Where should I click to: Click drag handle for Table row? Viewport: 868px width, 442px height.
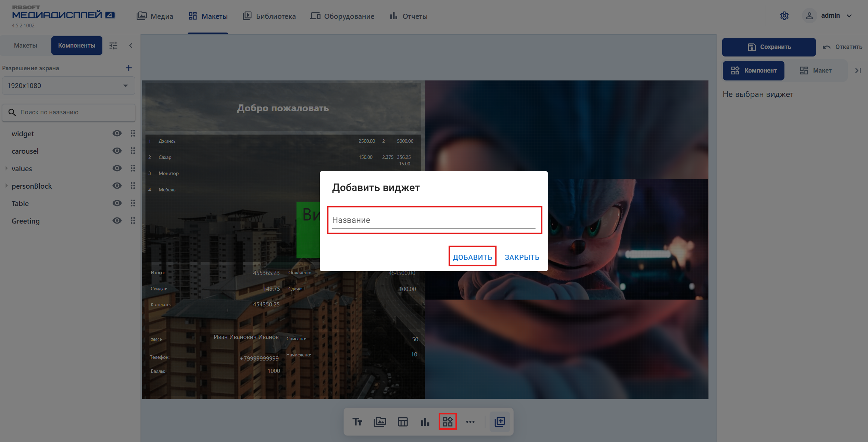pos(133,203)
